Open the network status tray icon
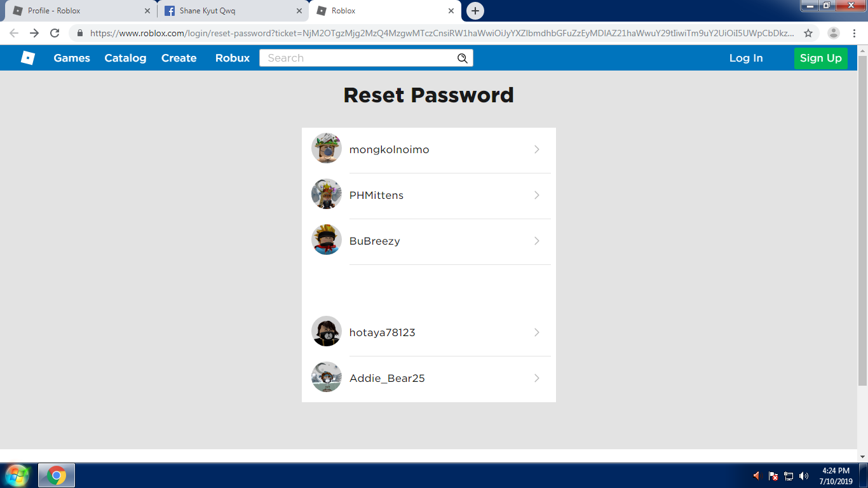868x488 pixels. point(789,476)
